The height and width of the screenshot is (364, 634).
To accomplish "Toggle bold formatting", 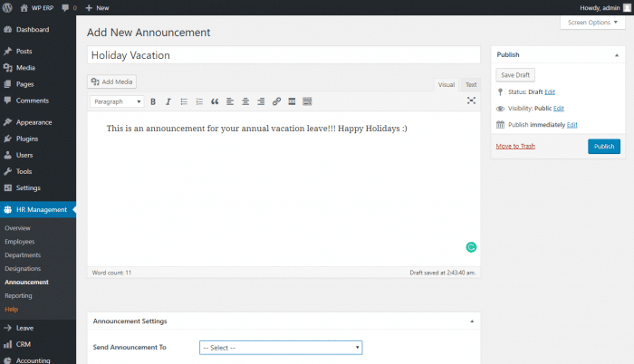I will pos(153,101).
